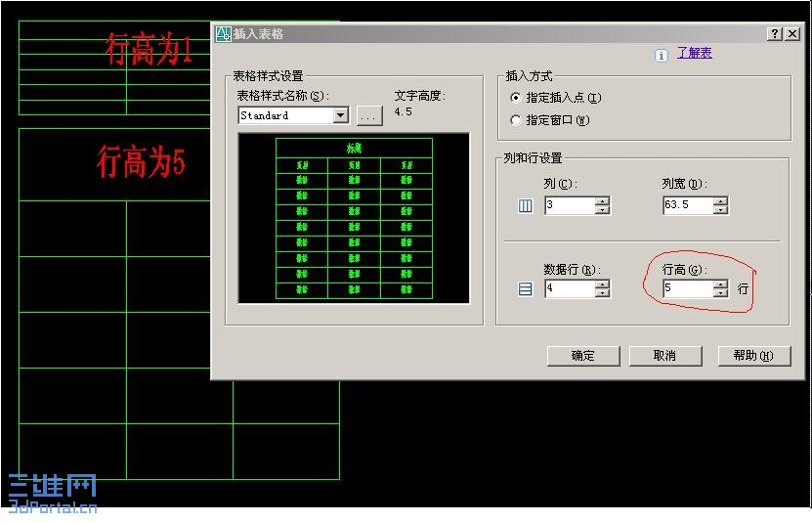Open the Standard table style dropdown
812x523 pixels.
(340, 115)
